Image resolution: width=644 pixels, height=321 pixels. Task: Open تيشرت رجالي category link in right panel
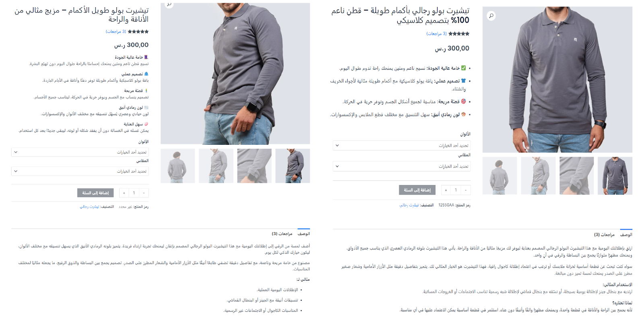pyautogui.click(x=409, y=205)
